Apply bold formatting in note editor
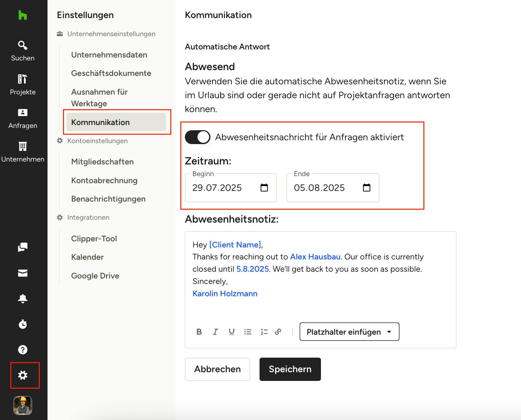The image size is (521, 420). tap(199, 332)
